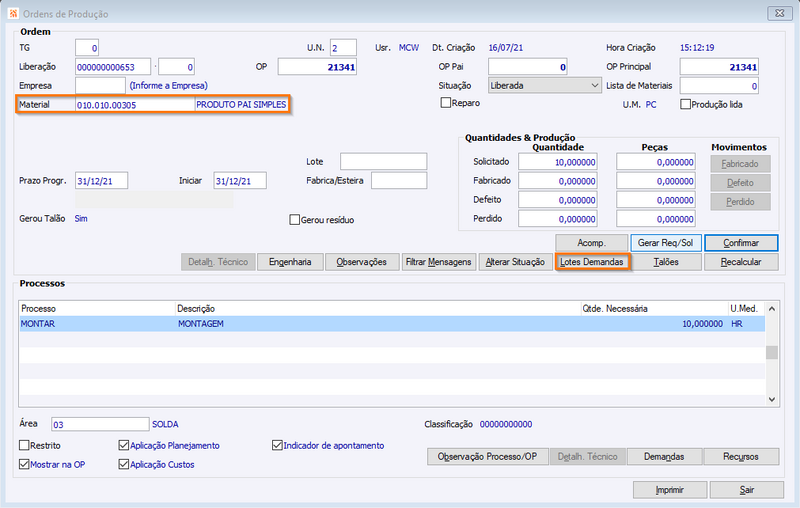Toggle the Reparo checkbox
This screenshot has width=800, height=508.
coord(446,103)
